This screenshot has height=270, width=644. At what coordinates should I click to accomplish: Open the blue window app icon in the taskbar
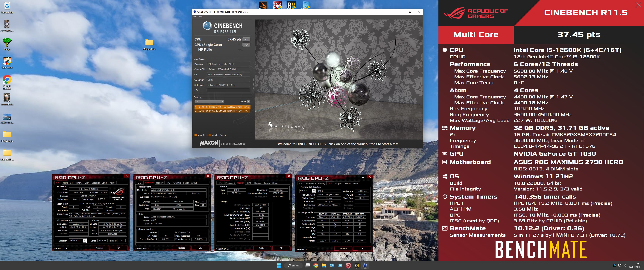[x=340, y=265]
